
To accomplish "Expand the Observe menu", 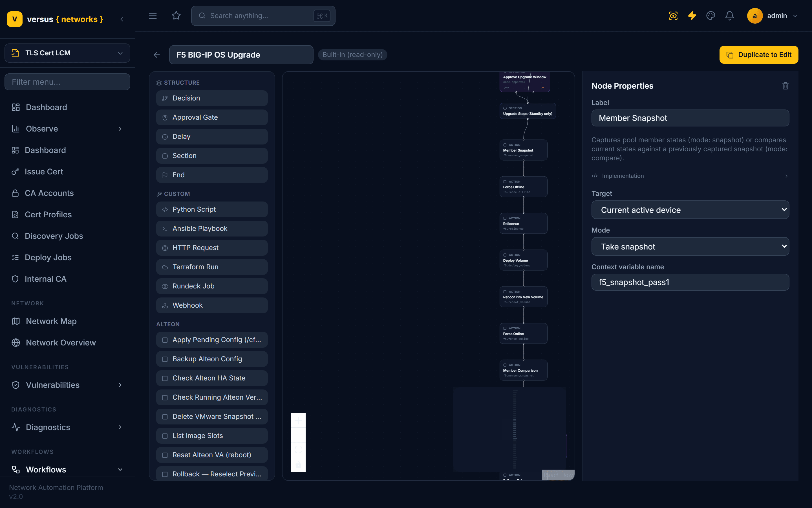I will 67,129.
